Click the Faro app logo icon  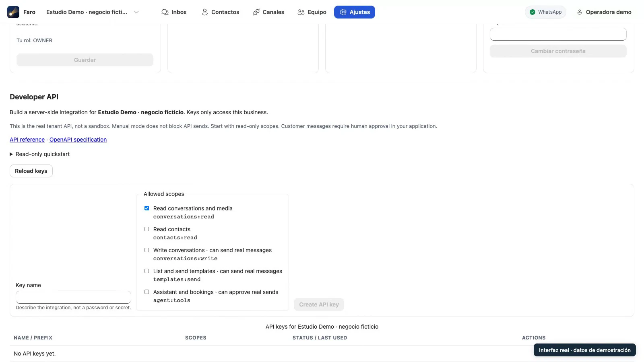pos(13,12)
